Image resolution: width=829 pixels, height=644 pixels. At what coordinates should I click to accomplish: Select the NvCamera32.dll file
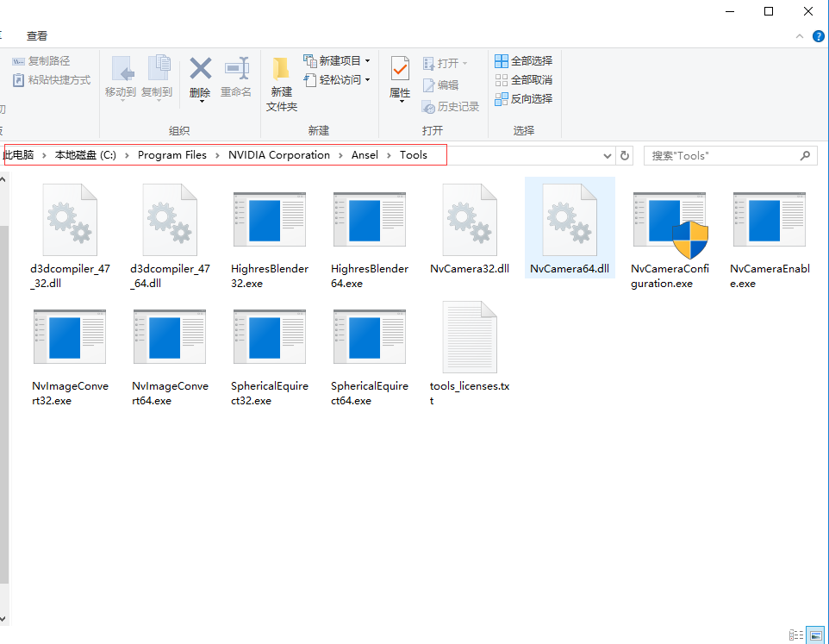(470, 228)
